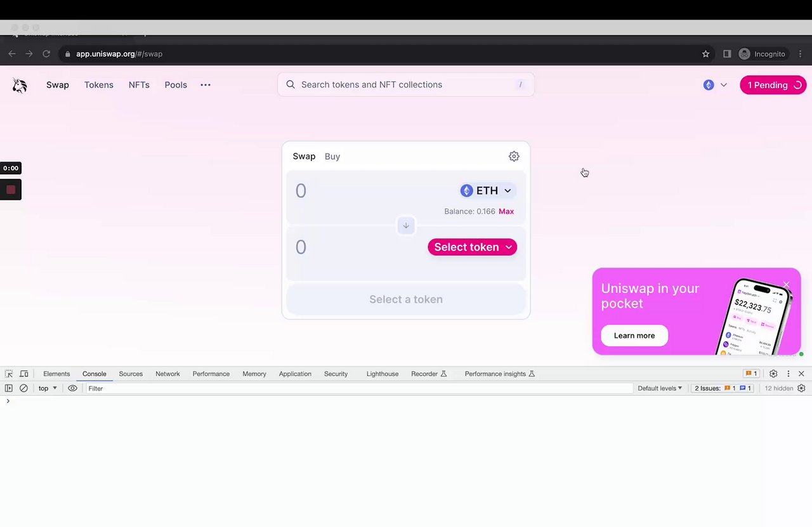Open Chrome three-dot menu

coord(802,54)
